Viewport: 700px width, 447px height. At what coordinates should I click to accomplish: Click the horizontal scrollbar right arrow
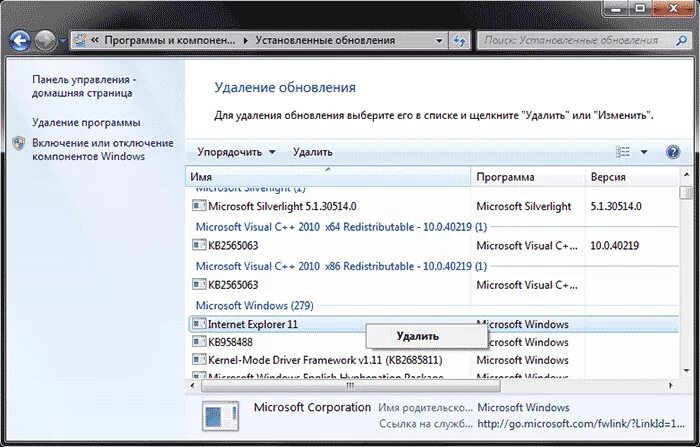tap(671, 385)
